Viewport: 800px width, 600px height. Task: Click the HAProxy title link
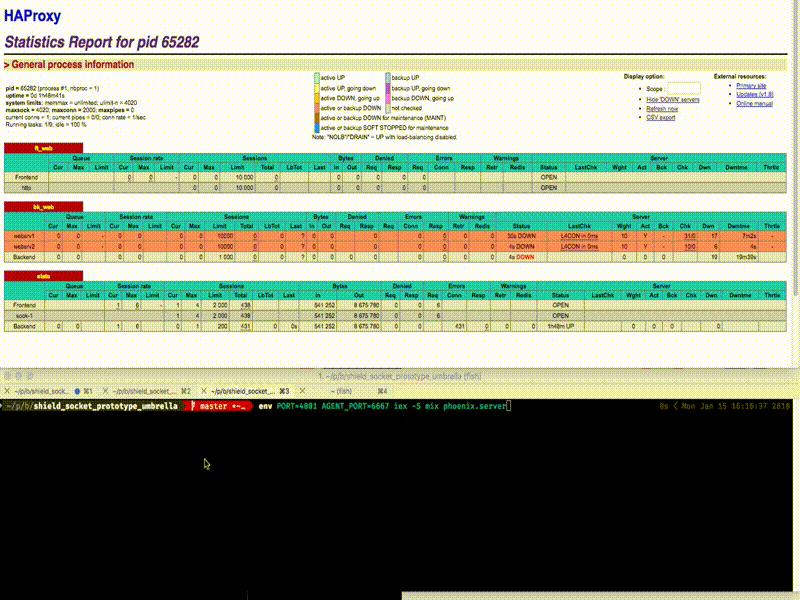click(x=31, y=17)
